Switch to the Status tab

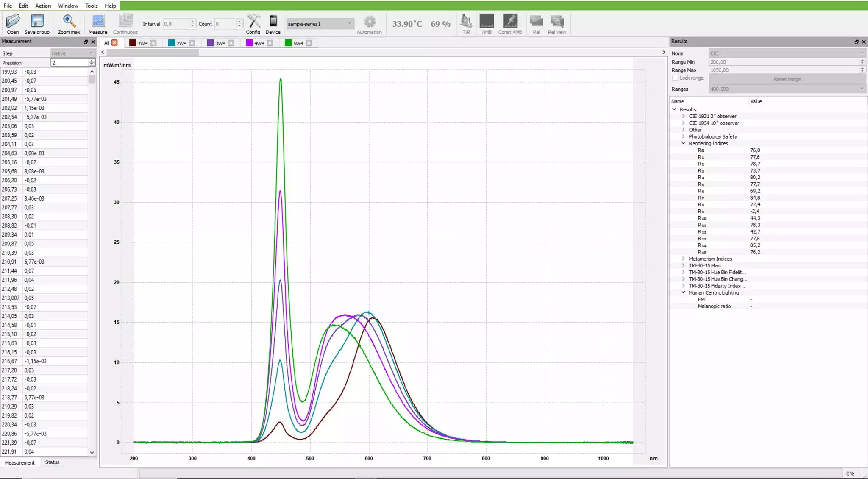[52, 462]
